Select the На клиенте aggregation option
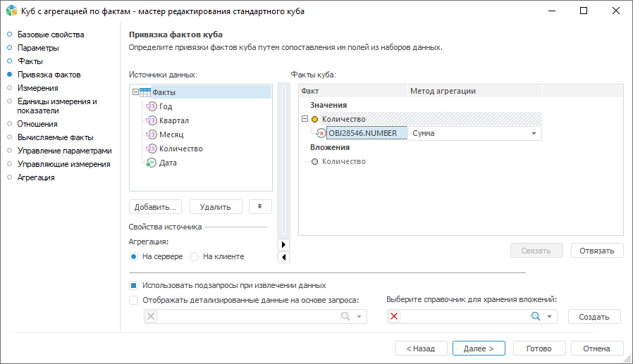 click(x=195, y=256)
